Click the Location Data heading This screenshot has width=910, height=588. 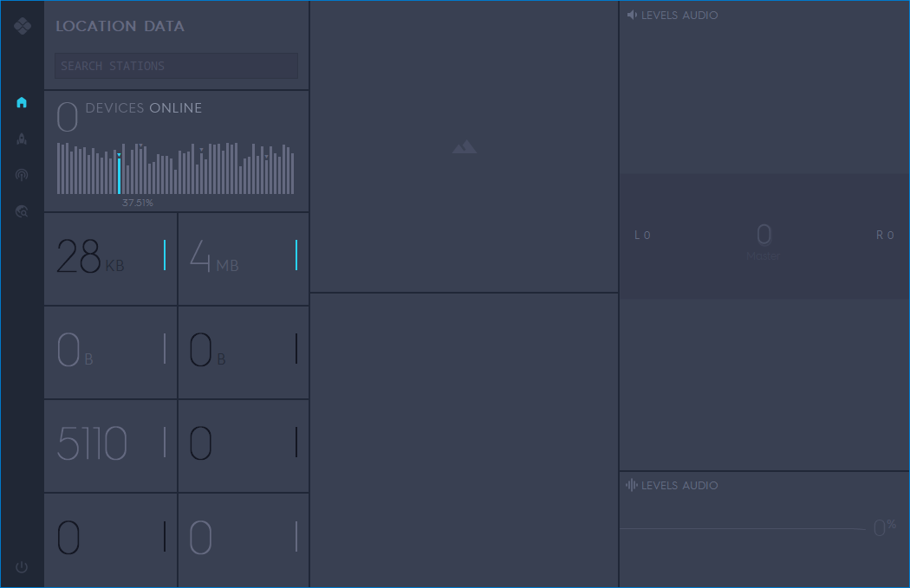click(120, 26)
